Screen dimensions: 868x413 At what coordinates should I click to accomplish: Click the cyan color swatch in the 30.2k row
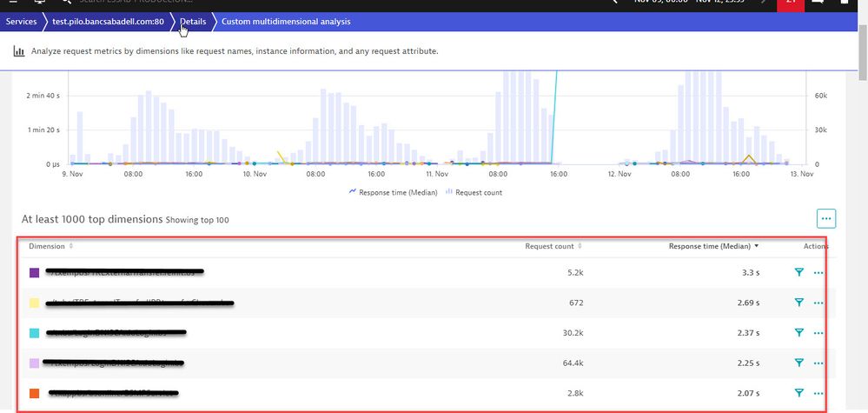point(35,333)
